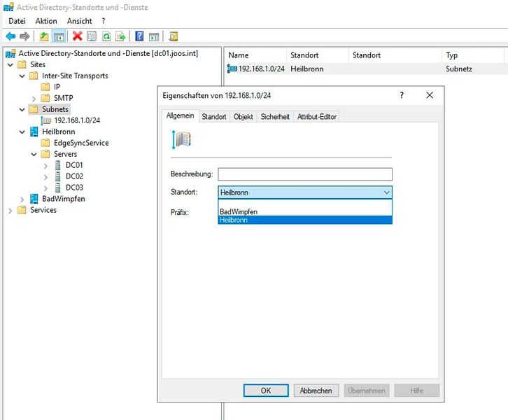Viewport: 508px width, 420px height.
Task: Expand the Services tree node
Action: [x=10, y=211]
